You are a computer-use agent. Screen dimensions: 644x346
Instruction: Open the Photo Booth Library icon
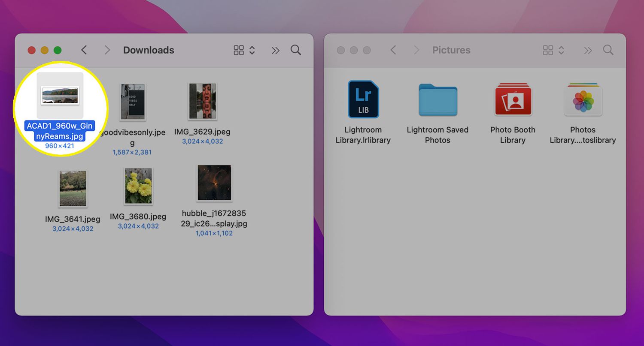(513, 99)
